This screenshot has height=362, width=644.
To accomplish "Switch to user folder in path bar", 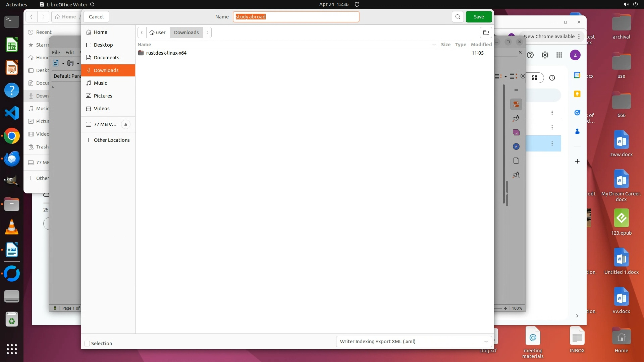I will (158, 33).
